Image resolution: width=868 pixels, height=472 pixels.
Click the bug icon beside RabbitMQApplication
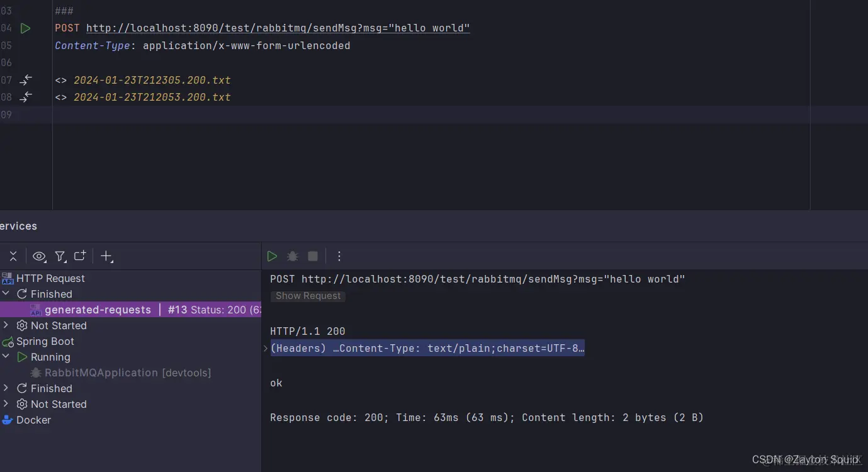pos(36,373)
